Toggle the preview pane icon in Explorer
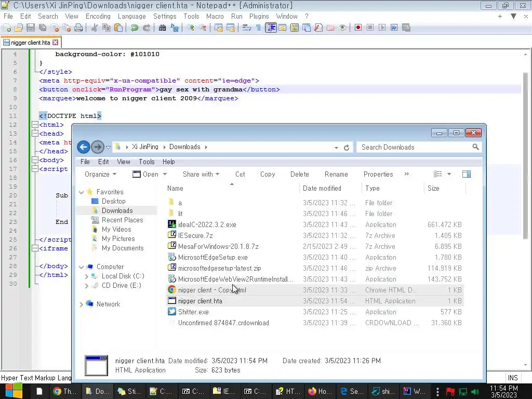532x399 pixels. pyautogui.click(x=467, y=175)
